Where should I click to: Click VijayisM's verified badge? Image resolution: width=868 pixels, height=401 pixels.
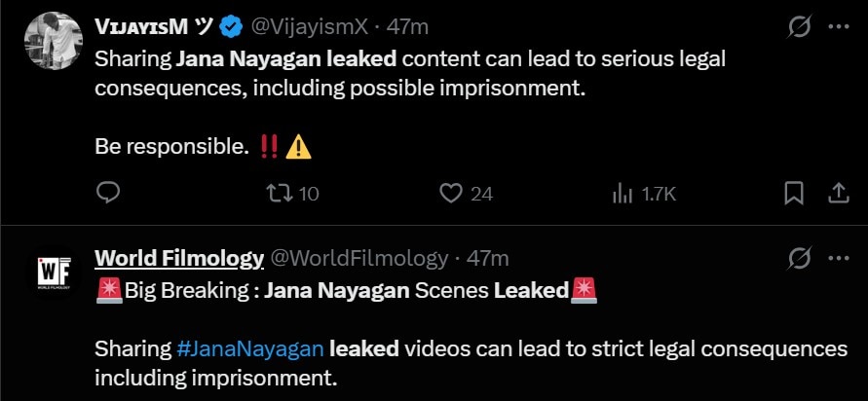[232, 26]
